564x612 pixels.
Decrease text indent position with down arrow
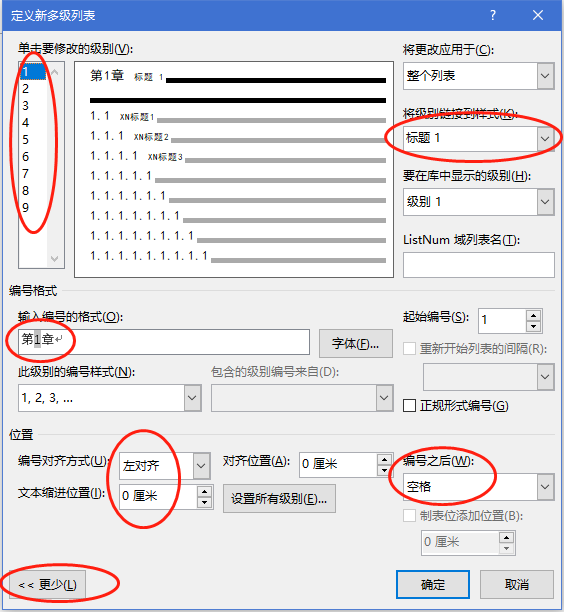tap(205, 502)
